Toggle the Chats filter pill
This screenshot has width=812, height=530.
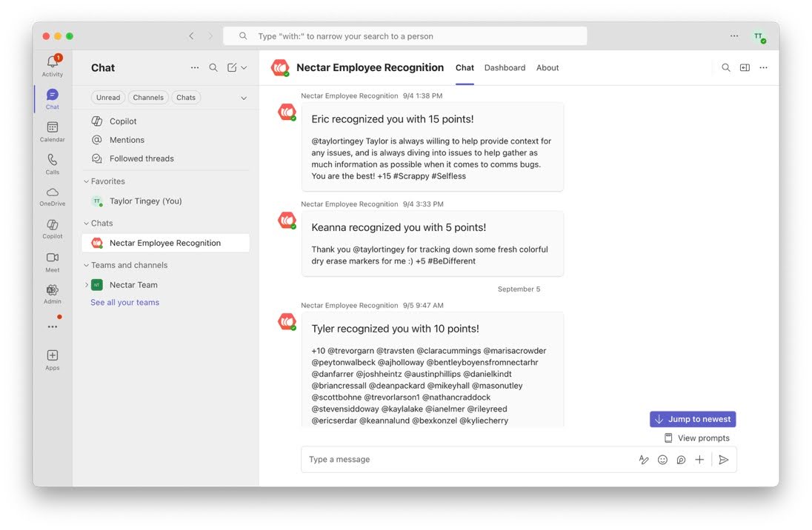pyautogui.click(x=185, y=97)
